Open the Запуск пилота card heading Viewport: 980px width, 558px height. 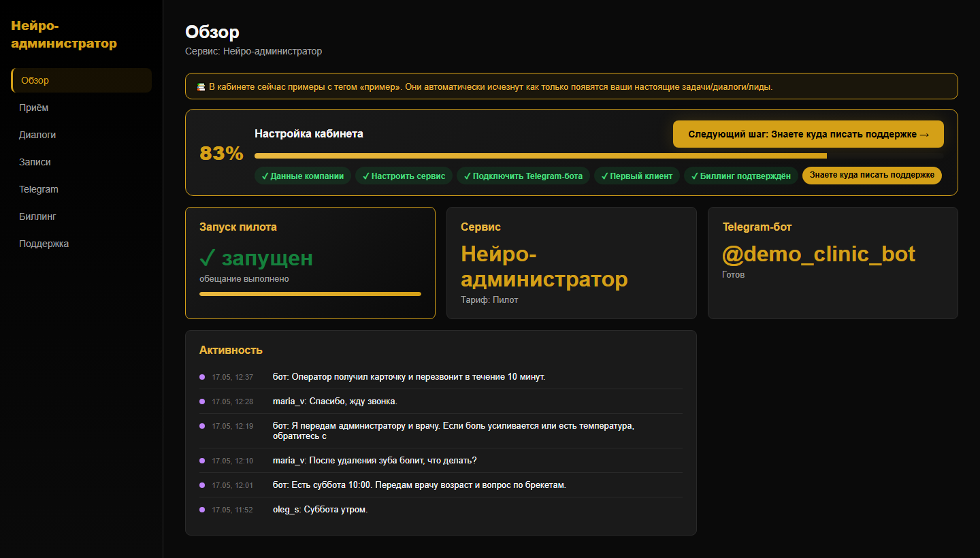[238, 227]
